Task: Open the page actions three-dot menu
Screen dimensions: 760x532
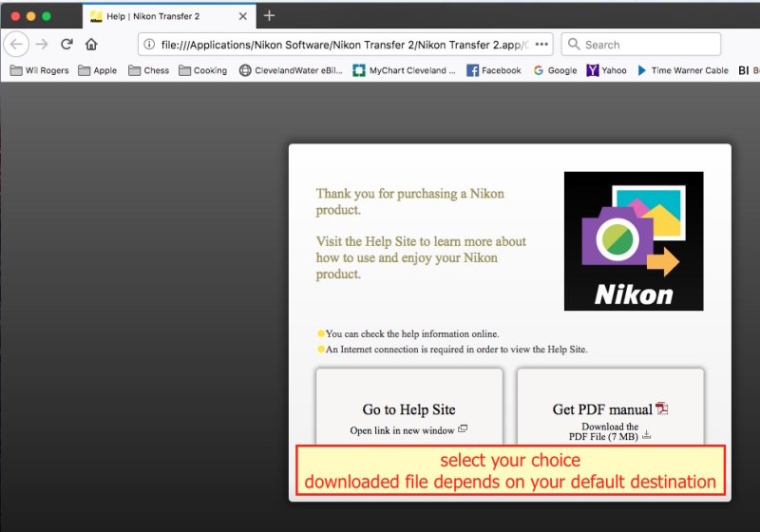Action: [x=541, y=44]
